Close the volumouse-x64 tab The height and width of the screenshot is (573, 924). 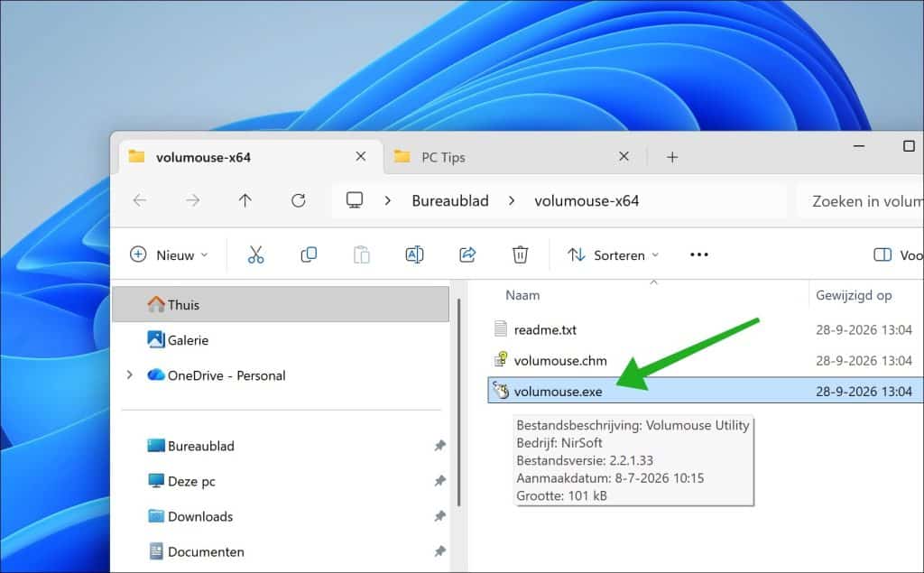tap(361, 156)
